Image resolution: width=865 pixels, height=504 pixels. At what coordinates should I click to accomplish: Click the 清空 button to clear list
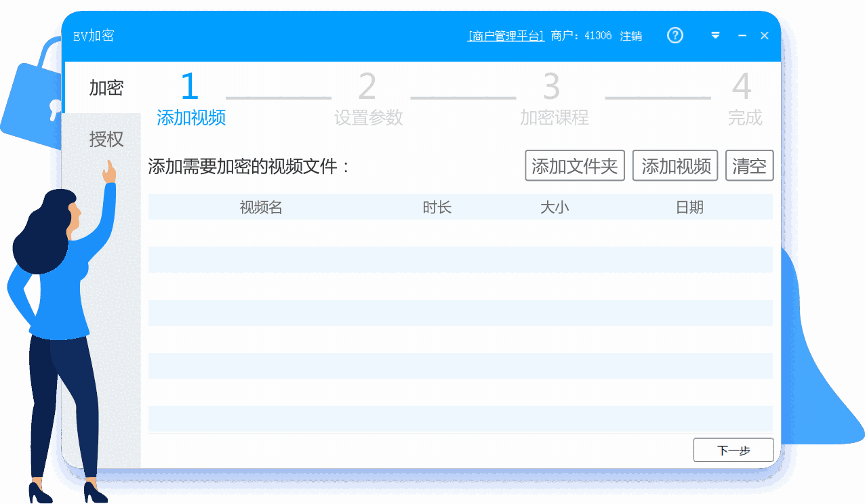(x=749, y=165)
